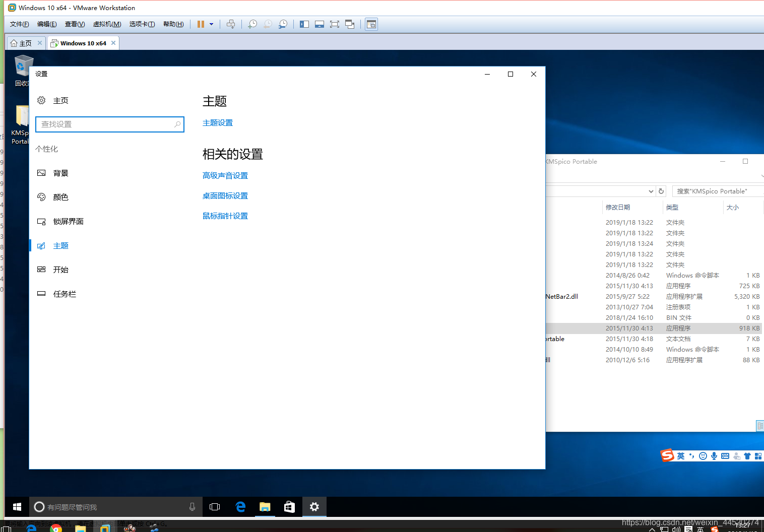Select the 918 KB 应用程序 row in Explorer
Screen dimensions: 764x532
654,328
